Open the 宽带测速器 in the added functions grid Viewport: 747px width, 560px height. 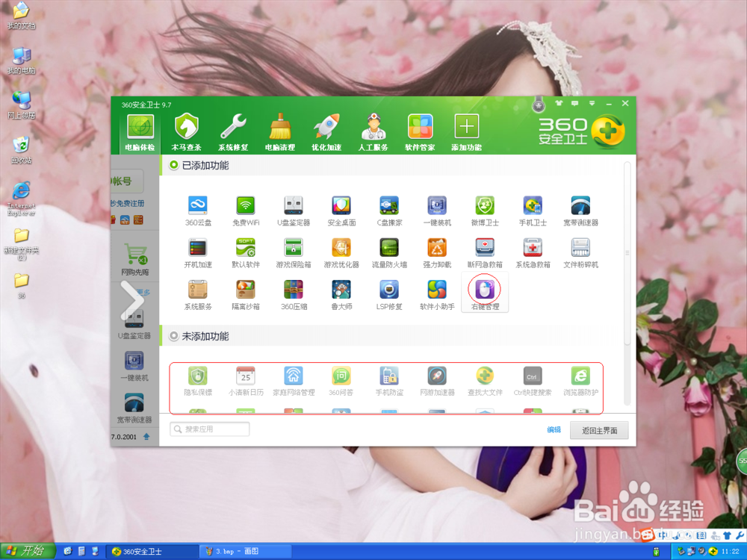click(x=580, y=211)
